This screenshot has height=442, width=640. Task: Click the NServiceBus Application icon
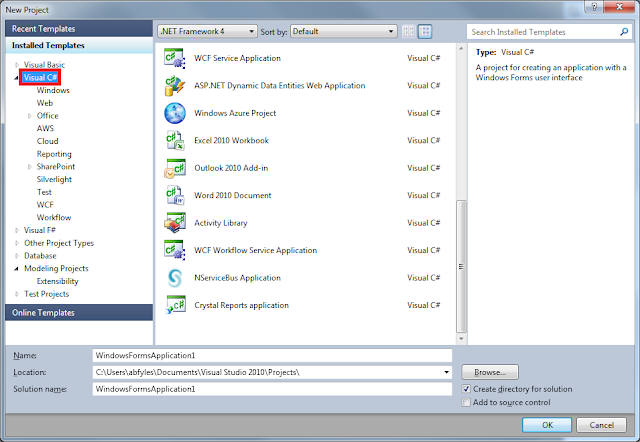175,278
